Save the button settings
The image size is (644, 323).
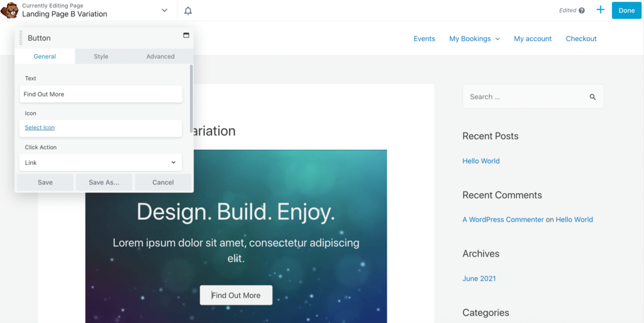(45, 183)
